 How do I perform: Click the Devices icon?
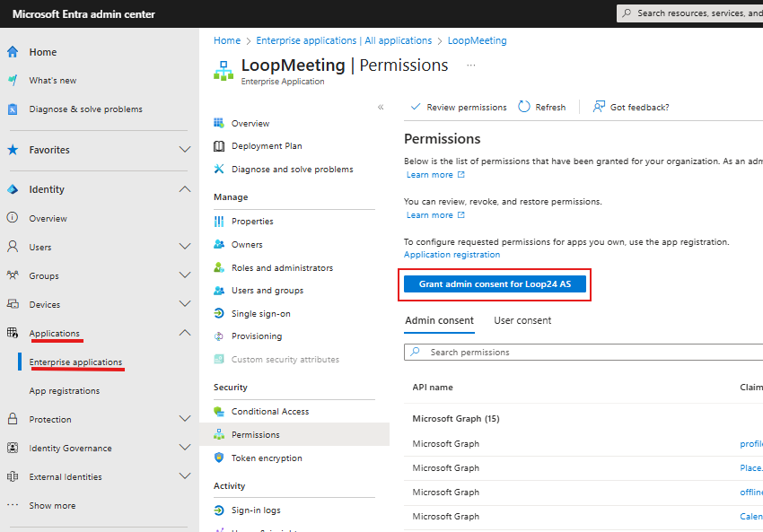pos(13,304)
